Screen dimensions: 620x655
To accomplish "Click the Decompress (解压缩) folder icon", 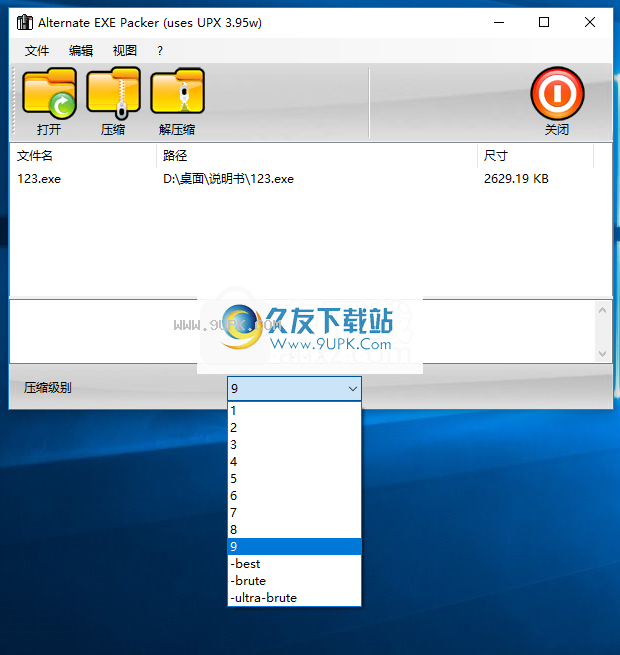I will point(177,92).
